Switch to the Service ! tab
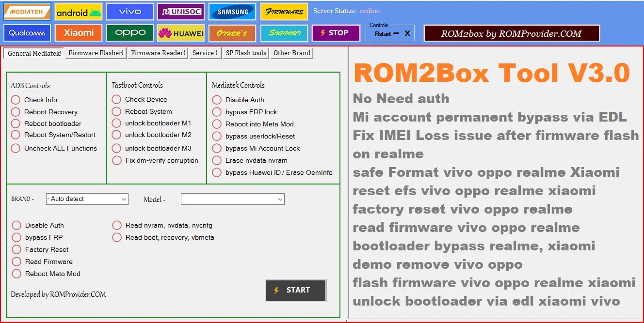This screenshot has width=644, height=323. pyautogui.click(x=205, y=53)
